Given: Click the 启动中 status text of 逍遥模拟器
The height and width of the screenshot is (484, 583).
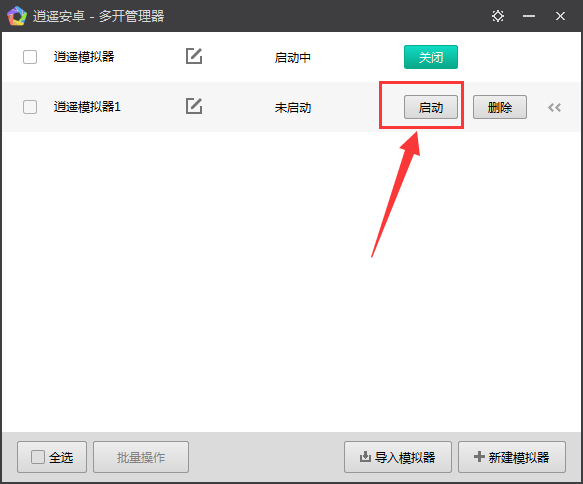Looking at the screenshot, I should click(x=293, y=58).
